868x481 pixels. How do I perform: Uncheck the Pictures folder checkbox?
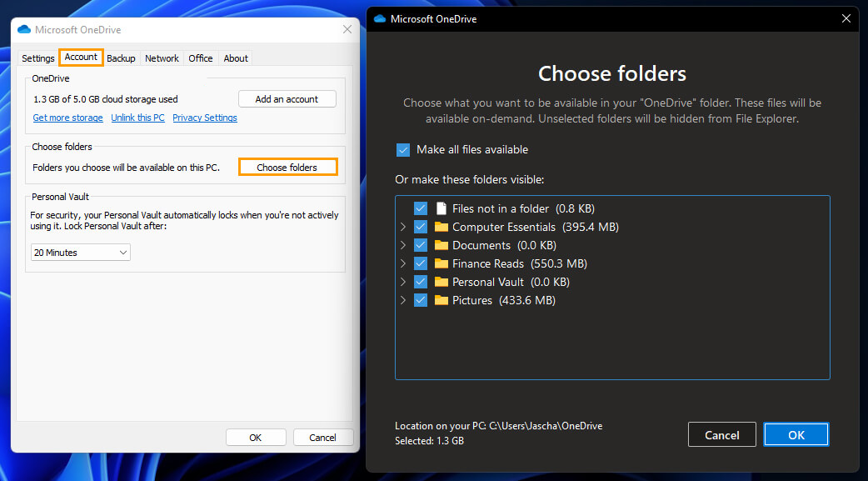[x=421, y=300]
